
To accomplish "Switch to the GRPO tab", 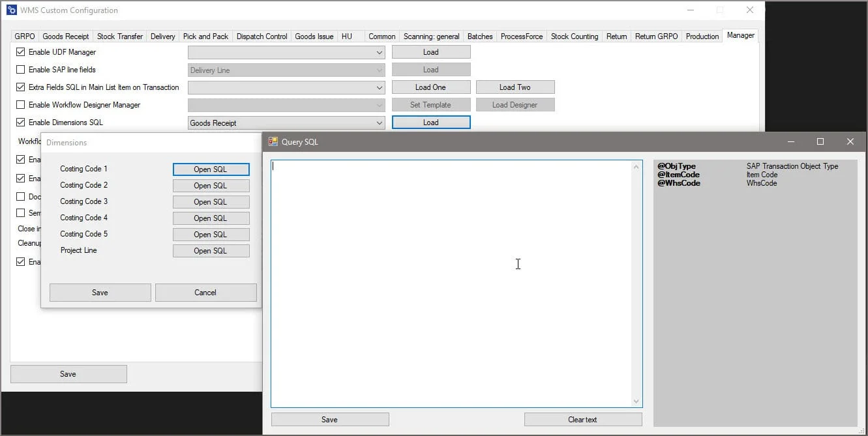I will coord(25,36).
